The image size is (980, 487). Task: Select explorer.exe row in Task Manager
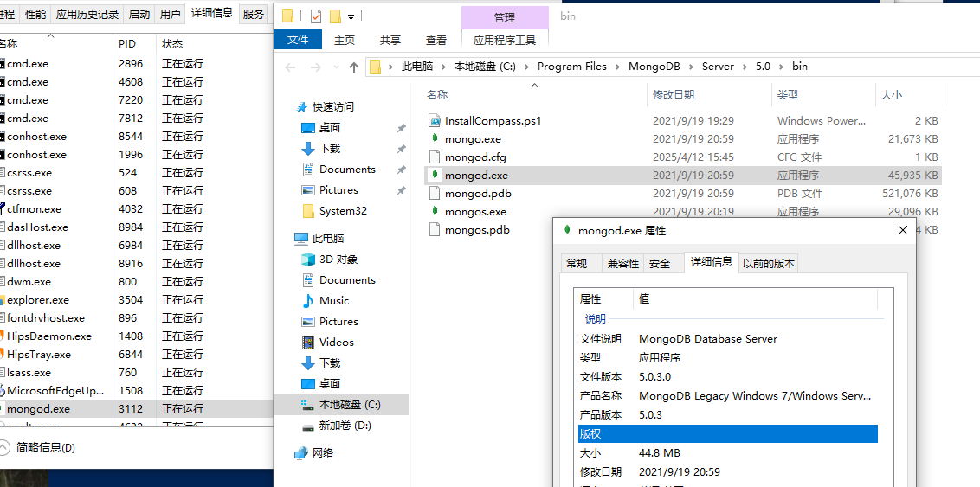click(136, 299)
